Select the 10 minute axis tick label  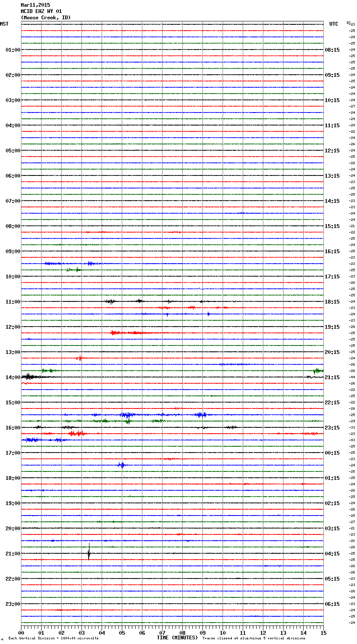coord(223,633)
